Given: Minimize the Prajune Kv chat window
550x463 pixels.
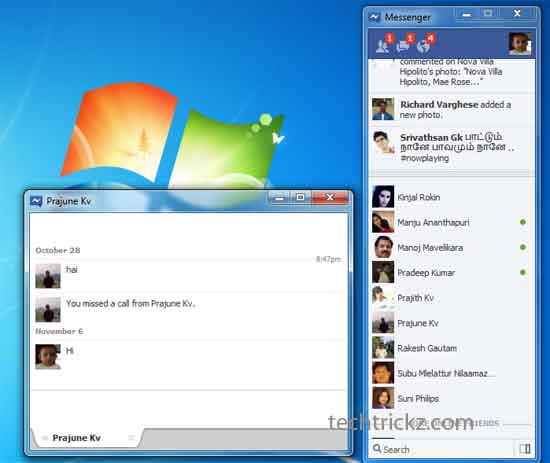Looking at the screenshot, I should pyautogui.click(x=280, y=198).
